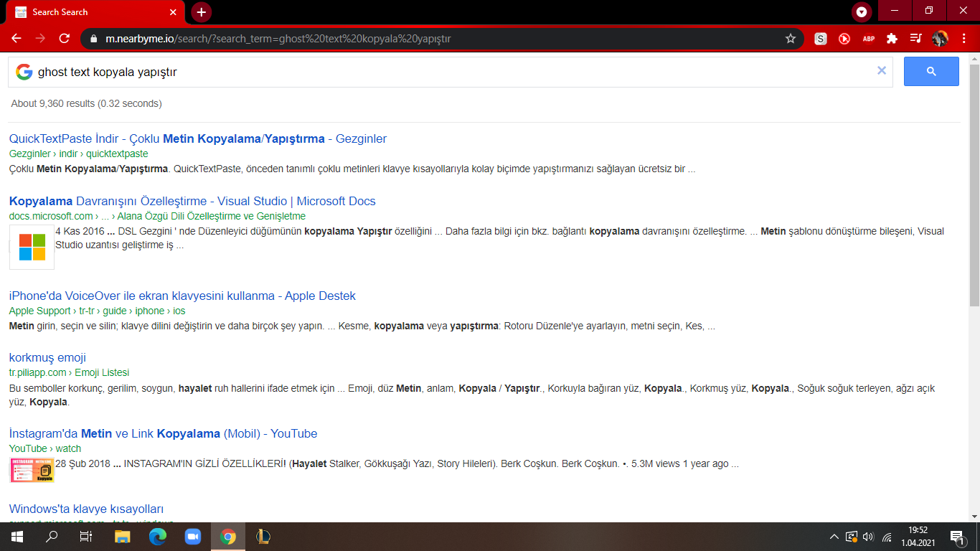Open the Wi-Fi network tray icon
The image size is (980, 551).
(887, 537)
